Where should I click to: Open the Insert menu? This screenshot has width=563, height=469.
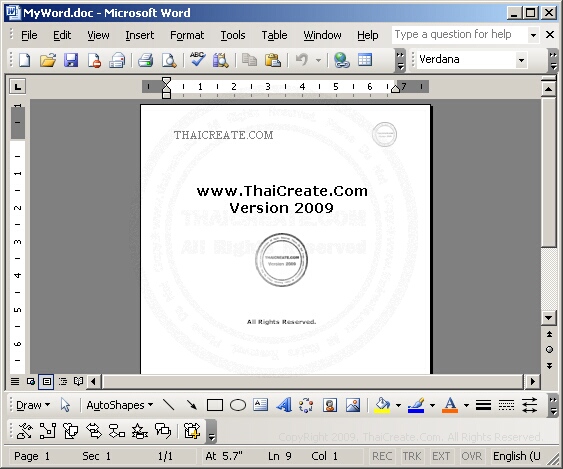point(139,35)
